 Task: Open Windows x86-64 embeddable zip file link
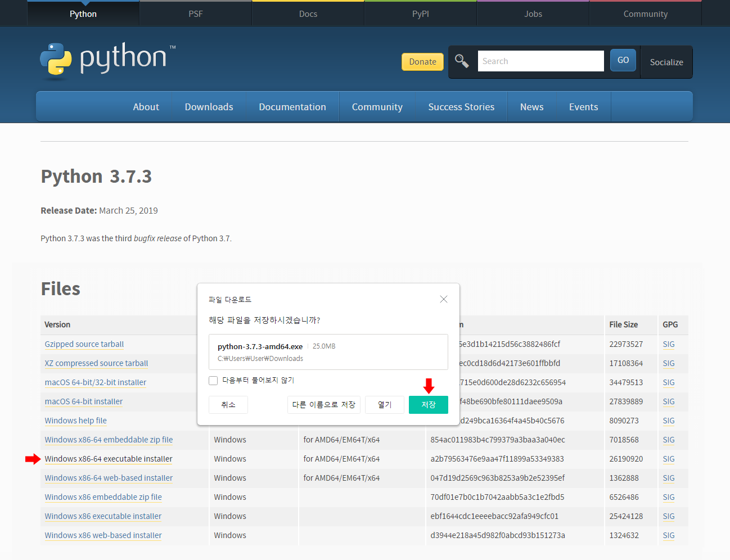(x=109, y=440)
